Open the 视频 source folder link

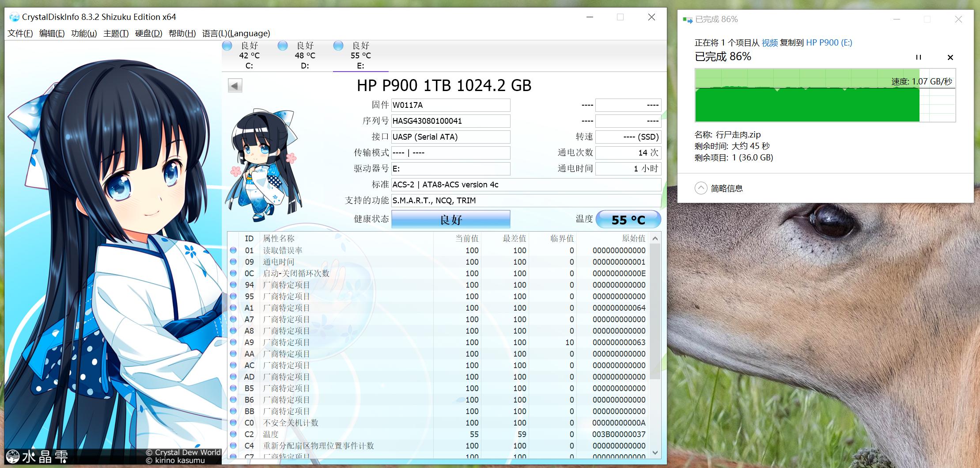(x=769, y=42)
